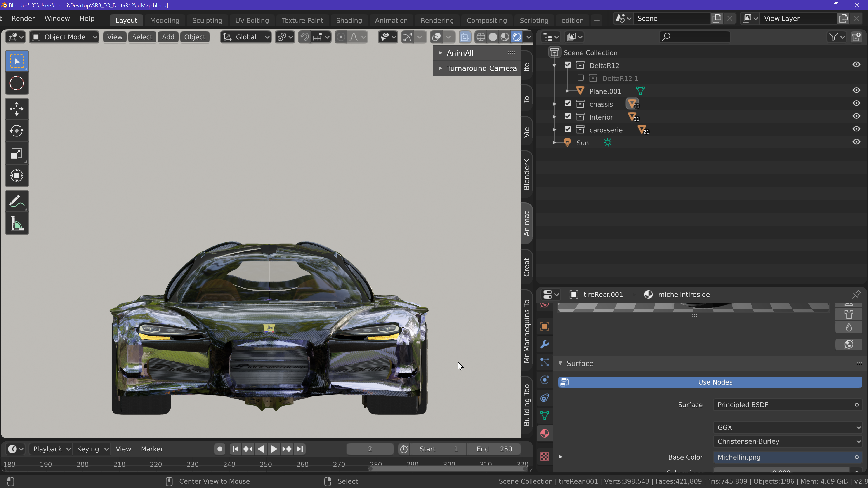Switch to wireframe viewport shading
The width and height of the screenshot is (868, 488).
(481, 37)
